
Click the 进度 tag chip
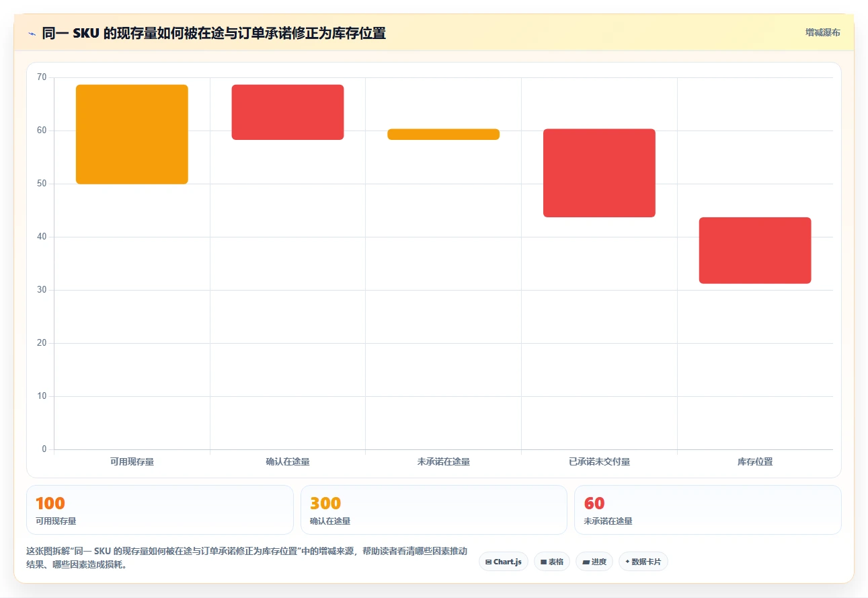(x=594, y=562)
